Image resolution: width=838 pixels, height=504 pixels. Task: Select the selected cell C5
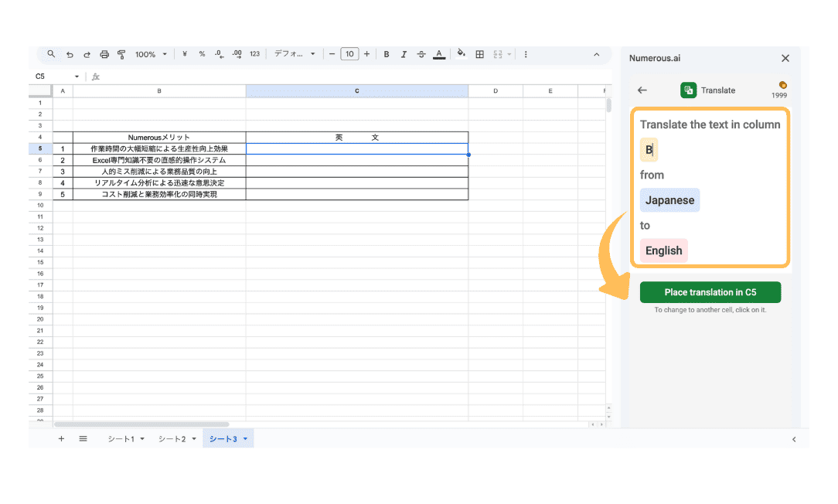pos(357,148)
